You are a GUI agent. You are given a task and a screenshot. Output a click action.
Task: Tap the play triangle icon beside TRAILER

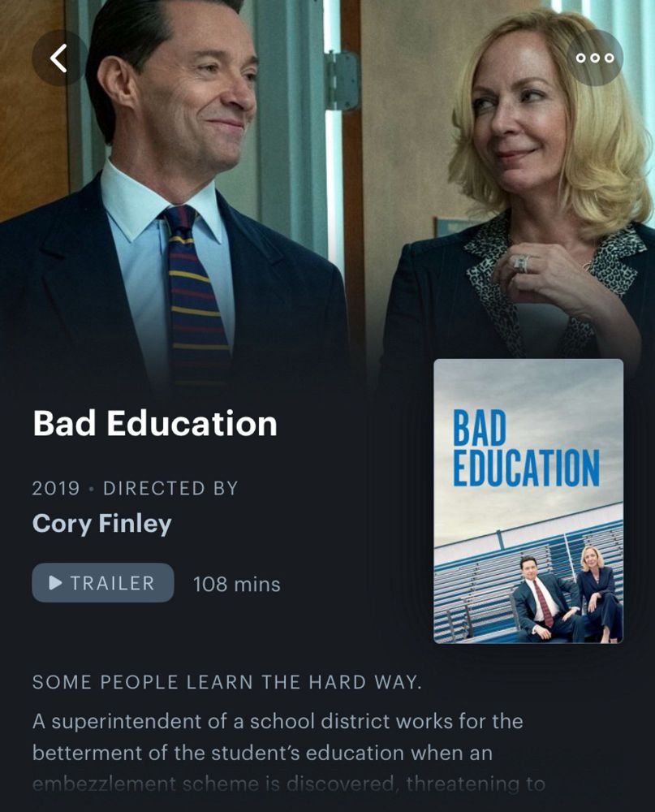pyautogui.click(x=55, y=583)
